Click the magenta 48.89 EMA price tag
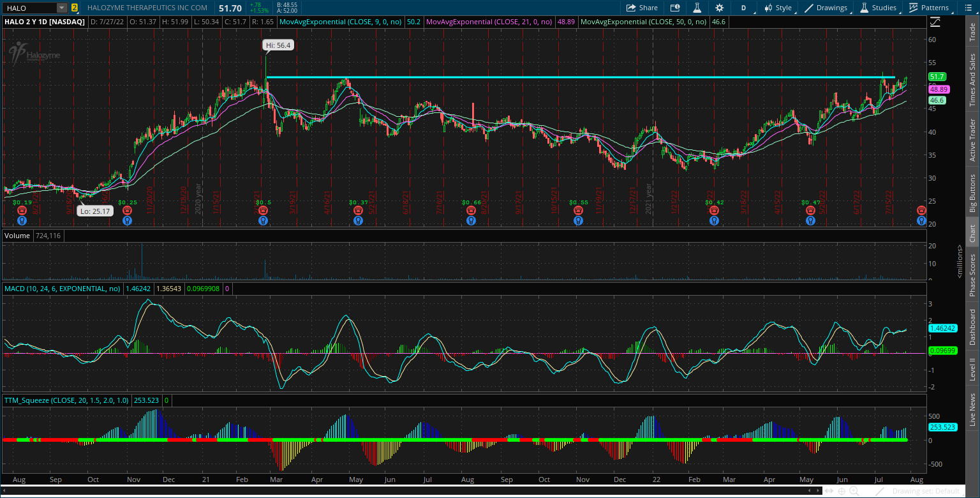Viewport: 980px width, 498px height. (938, 89)
